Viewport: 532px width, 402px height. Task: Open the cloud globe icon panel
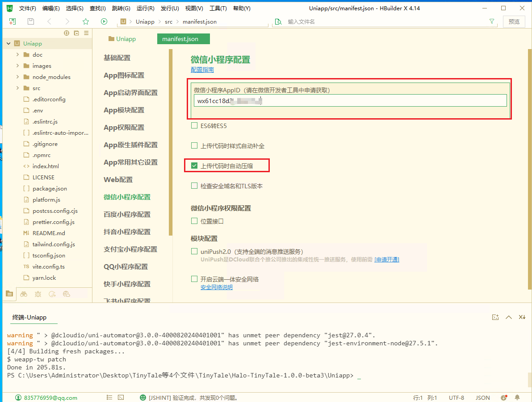coord(67,294)
